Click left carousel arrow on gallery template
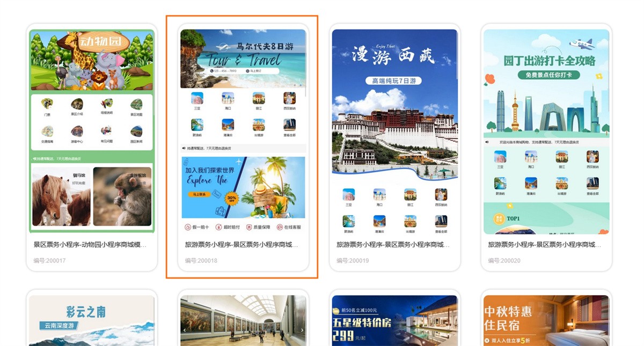644x346 pixels. [x=184, y=330]
